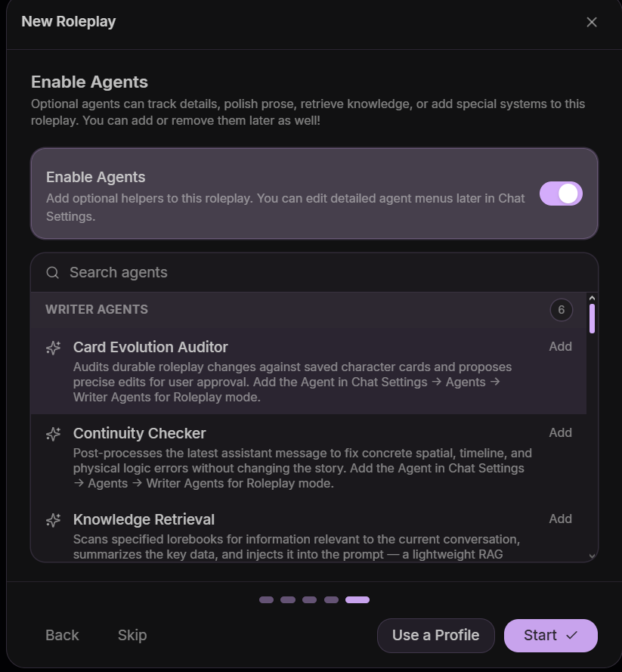Click the sparkle icon beside Knowledge Retrieval
This screenshot has width=622, height=672.
(53, 520)
